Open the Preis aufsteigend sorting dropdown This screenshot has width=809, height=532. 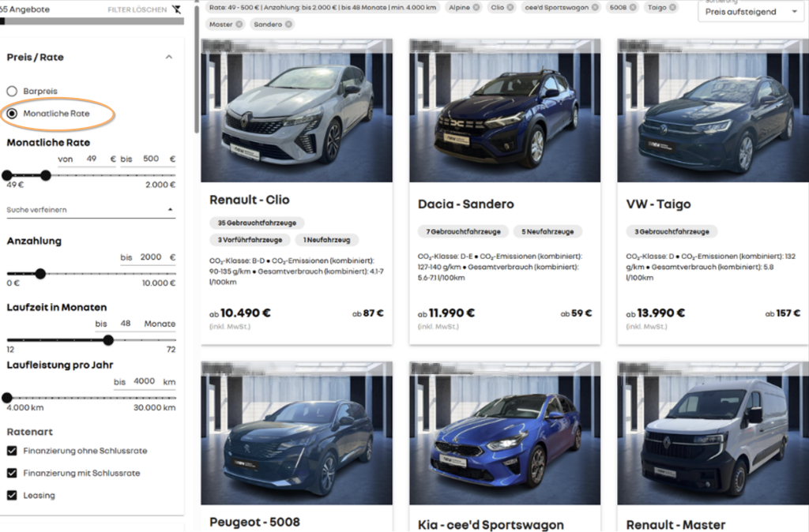coord(751,12)
